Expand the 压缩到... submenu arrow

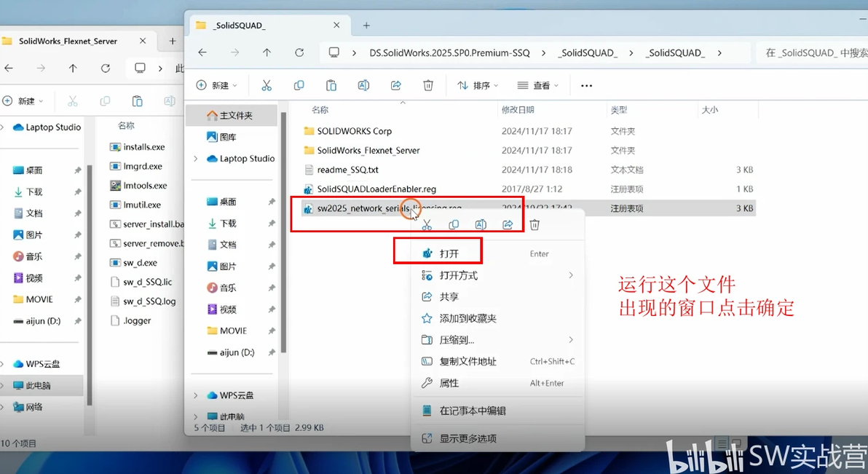[x=571, y=340]
